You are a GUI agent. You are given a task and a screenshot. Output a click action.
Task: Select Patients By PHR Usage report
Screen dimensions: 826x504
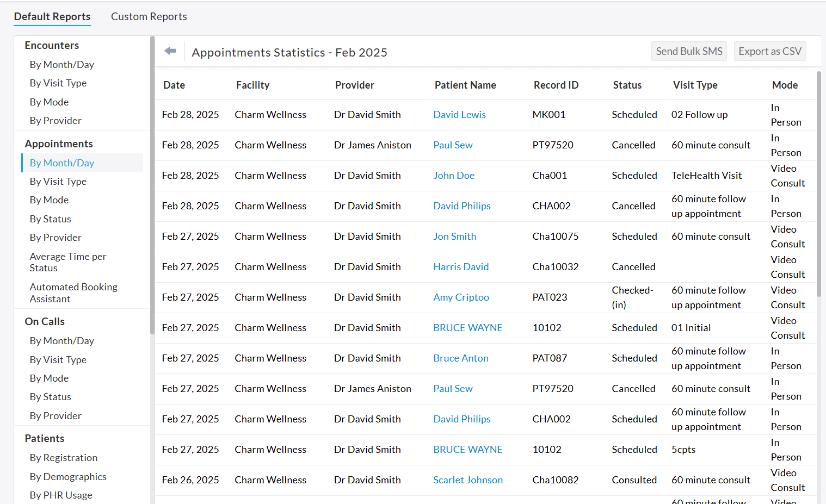61,495
